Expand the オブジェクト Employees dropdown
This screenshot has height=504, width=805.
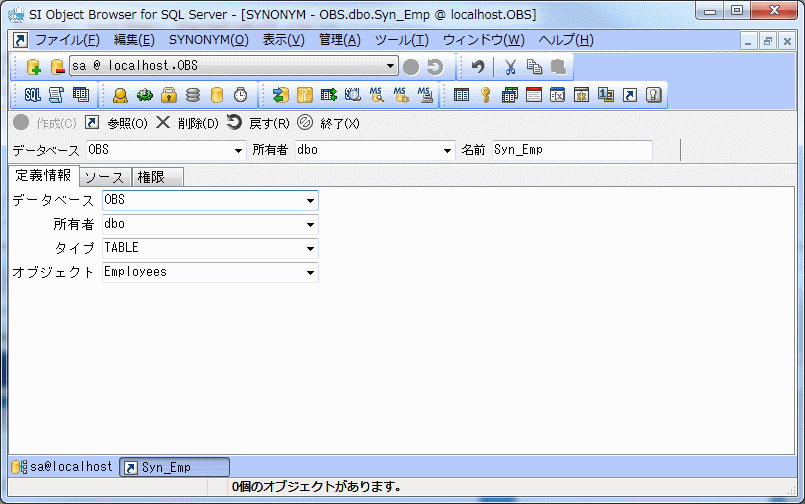coord(310,272)
